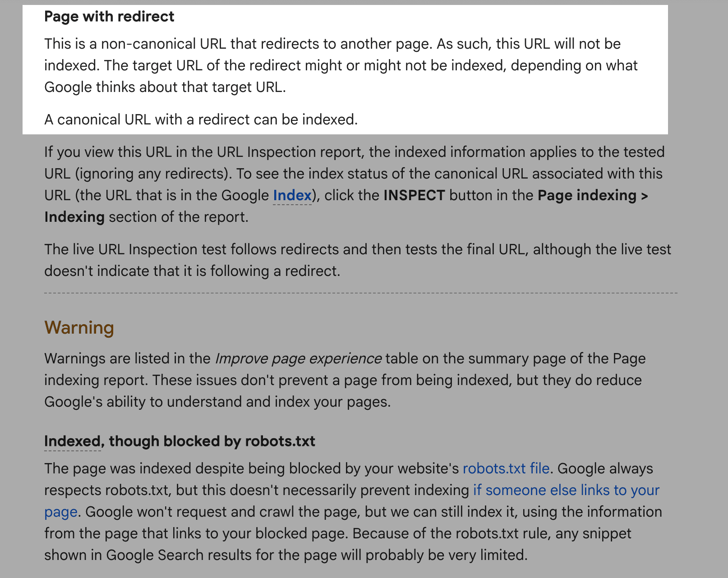The image size is (728, 578).
Task: Click the "though blocked by robots.txt" heading text
Action: point(212,441)
